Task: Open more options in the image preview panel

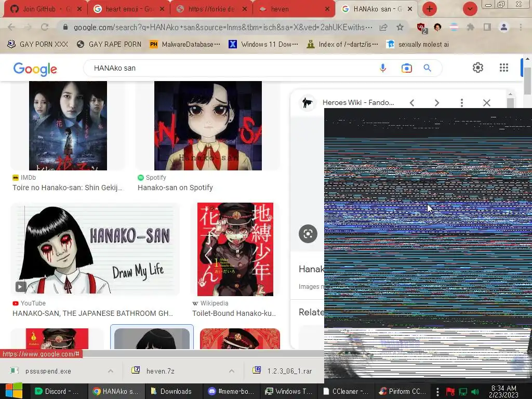Action: (x=462, y=103)
